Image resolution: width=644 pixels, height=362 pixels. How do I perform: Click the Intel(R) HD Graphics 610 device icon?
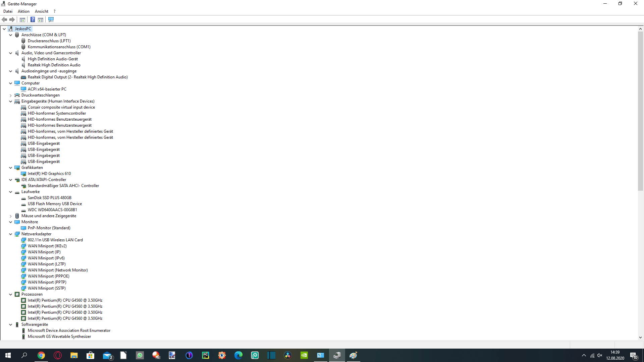click(23, 174)
